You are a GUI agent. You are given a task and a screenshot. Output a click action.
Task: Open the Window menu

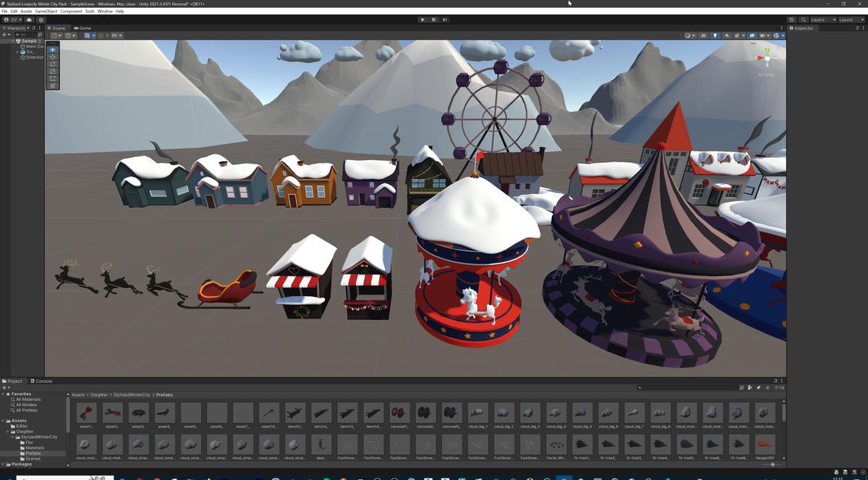coord(105,12)
